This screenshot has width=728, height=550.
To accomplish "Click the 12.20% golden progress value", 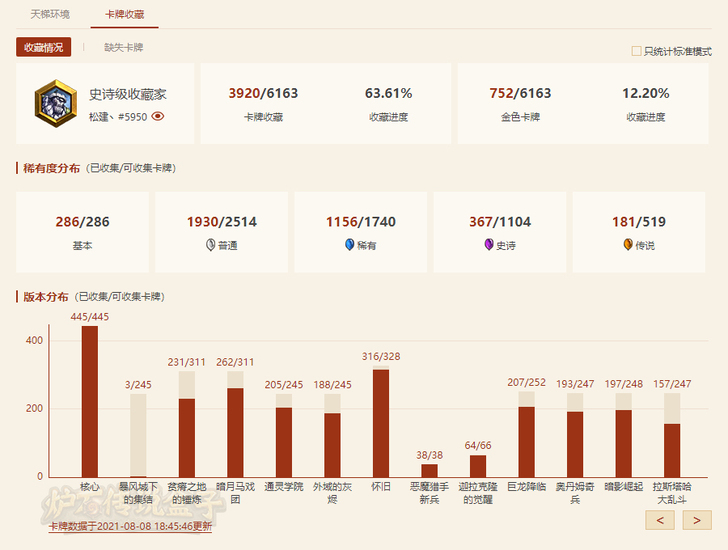I will (x=646, y=93).
